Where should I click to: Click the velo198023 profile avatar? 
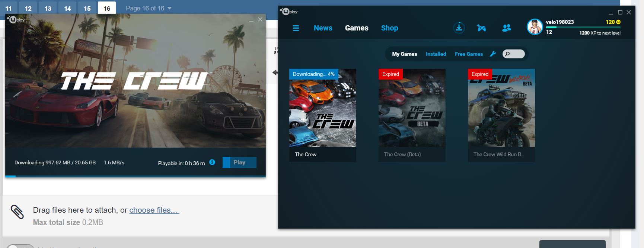[x=535, y=27]
